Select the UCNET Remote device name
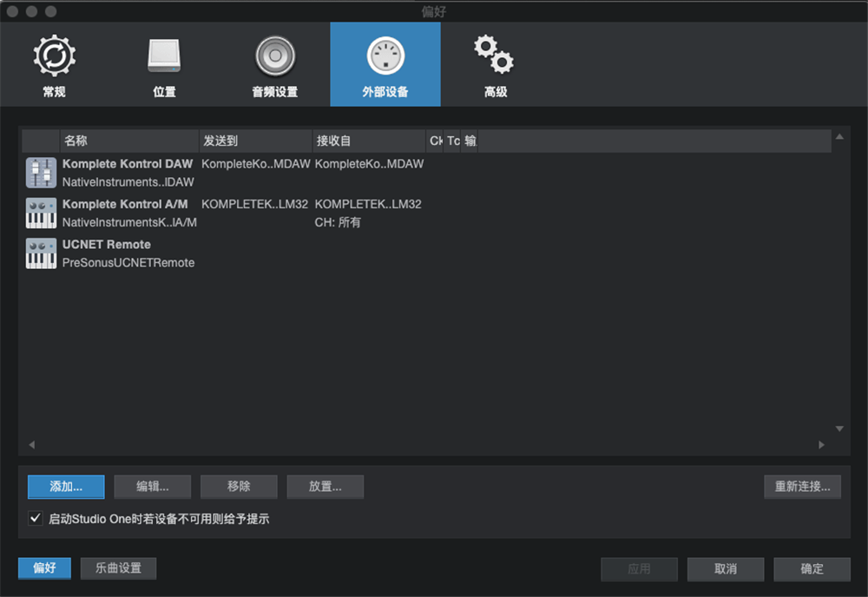Image resolution: width=868 pixels, height=597 pixels. point(106,245)
